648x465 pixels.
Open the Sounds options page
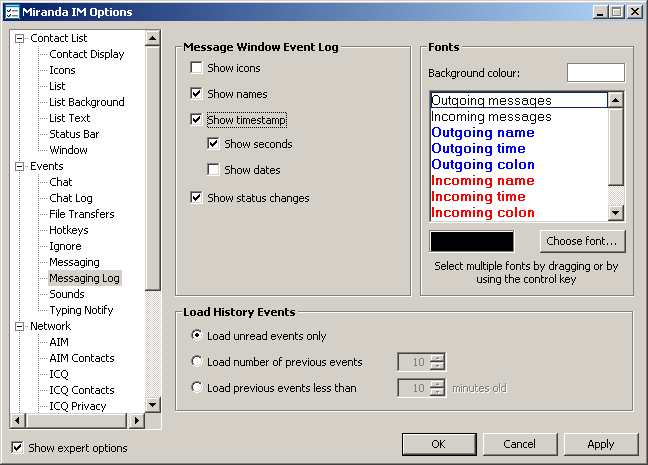67,294
